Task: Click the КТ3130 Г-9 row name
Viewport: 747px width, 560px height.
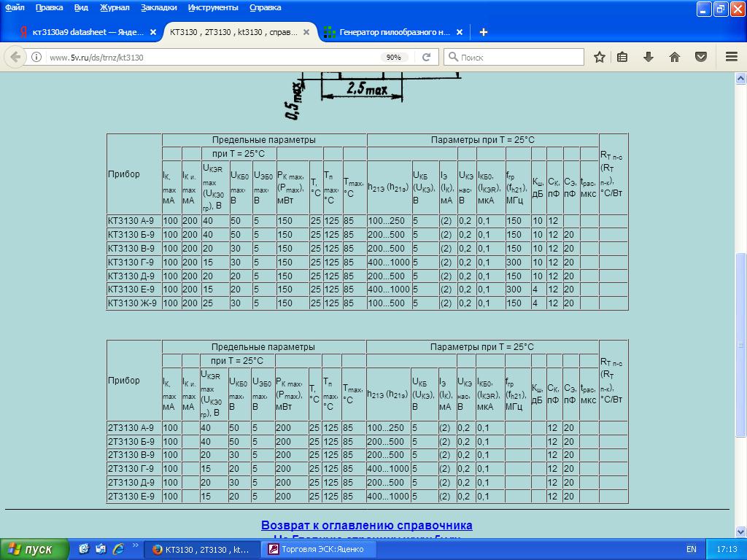Action: (131, 262)
